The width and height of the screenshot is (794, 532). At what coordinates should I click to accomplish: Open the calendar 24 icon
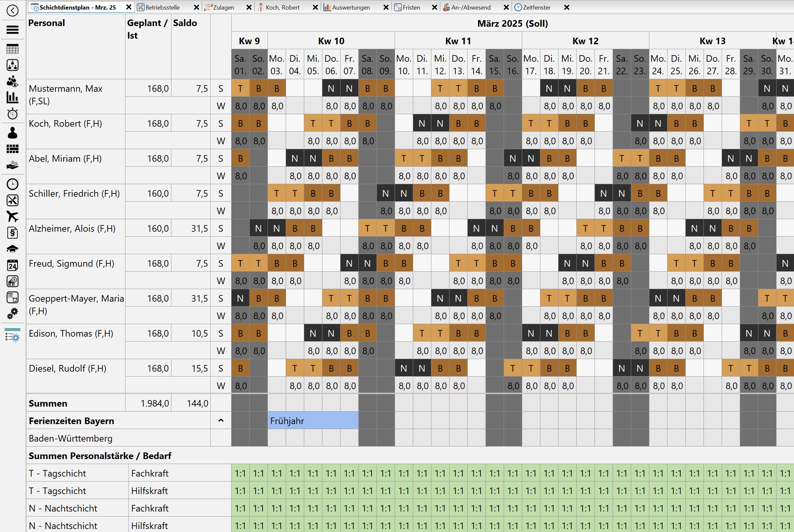point(13,265)
